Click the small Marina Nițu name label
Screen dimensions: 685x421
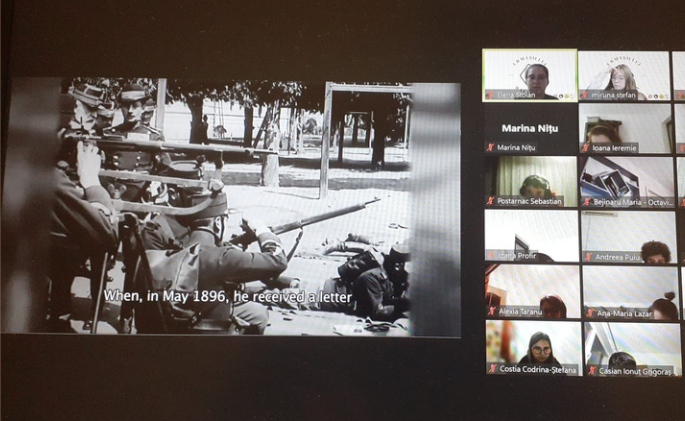pos(516,148)
